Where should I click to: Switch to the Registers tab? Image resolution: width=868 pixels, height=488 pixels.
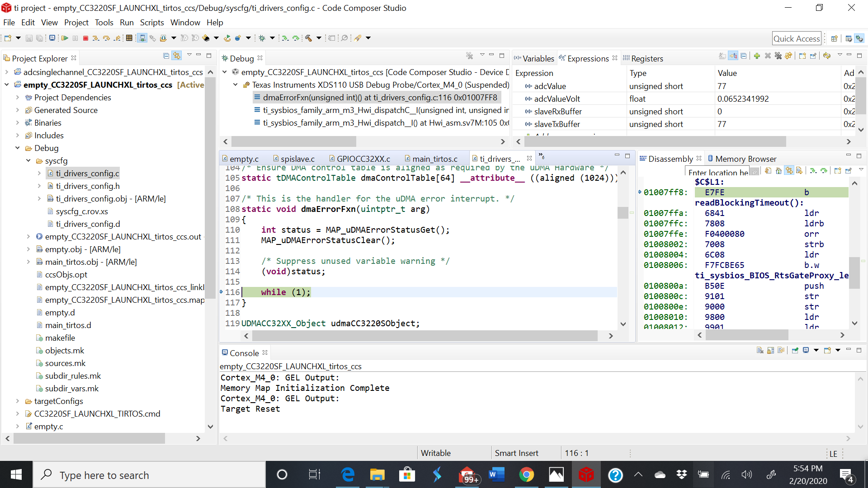point(643,59)
